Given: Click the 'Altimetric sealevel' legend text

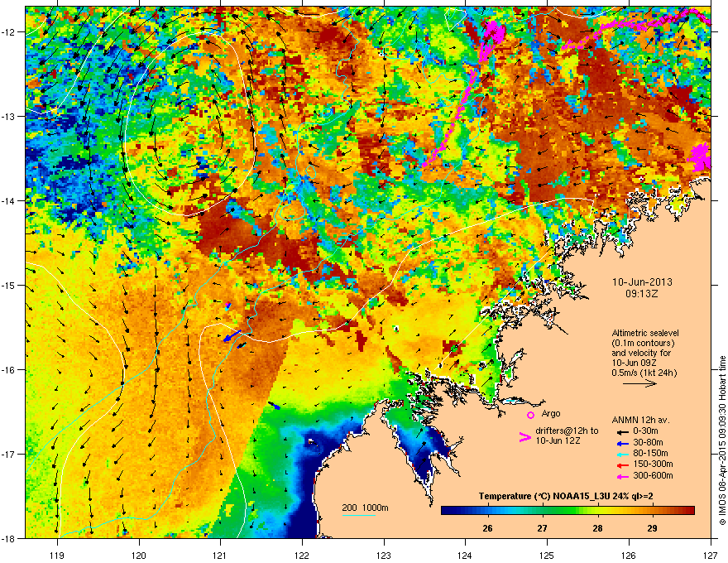Looking at the screenshot, I should (645, 333).
